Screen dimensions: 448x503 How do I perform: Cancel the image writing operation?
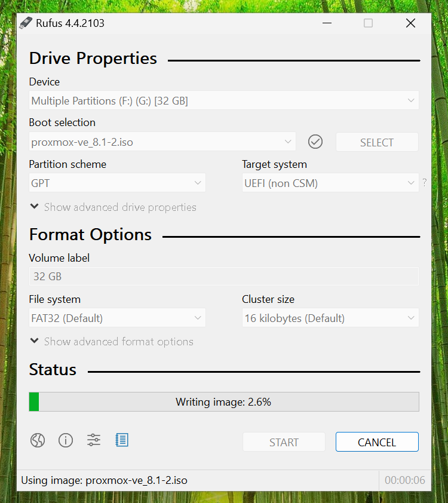(377, 442)
